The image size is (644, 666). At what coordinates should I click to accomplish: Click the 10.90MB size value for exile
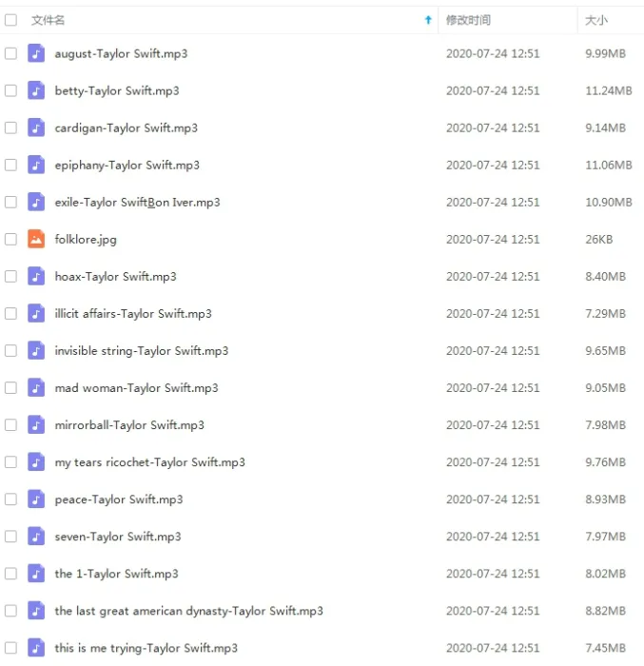609,203
